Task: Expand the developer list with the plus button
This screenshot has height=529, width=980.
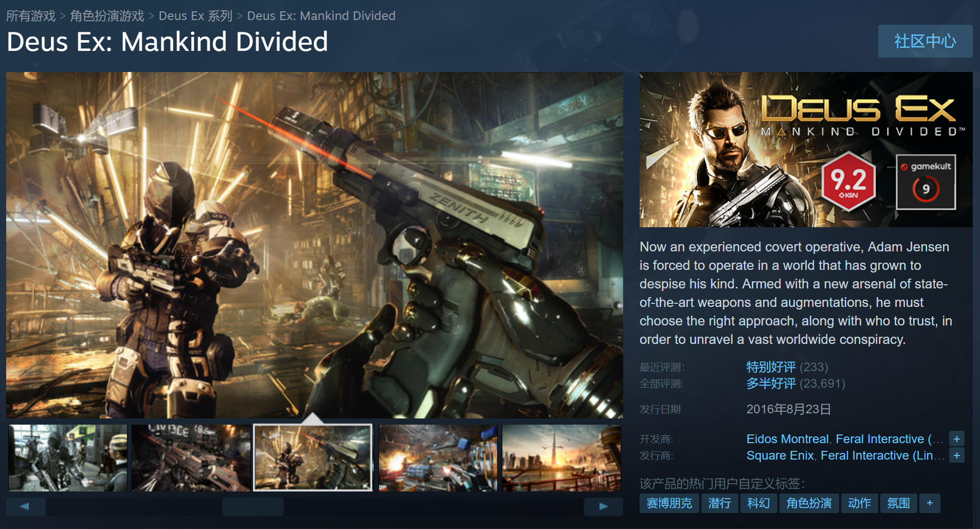Action: [957, 439]
